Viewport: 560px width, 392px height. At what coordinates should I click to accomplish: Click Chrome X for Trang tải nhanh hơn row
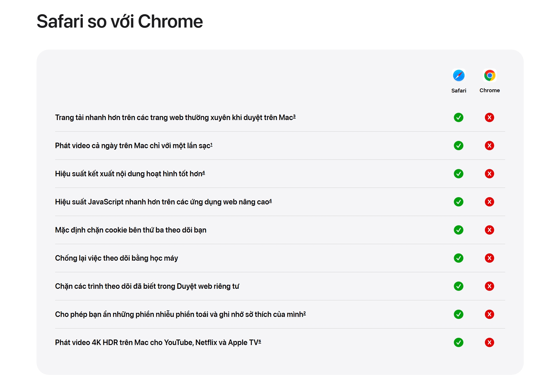pyautogui.click(x=490, y=117)
